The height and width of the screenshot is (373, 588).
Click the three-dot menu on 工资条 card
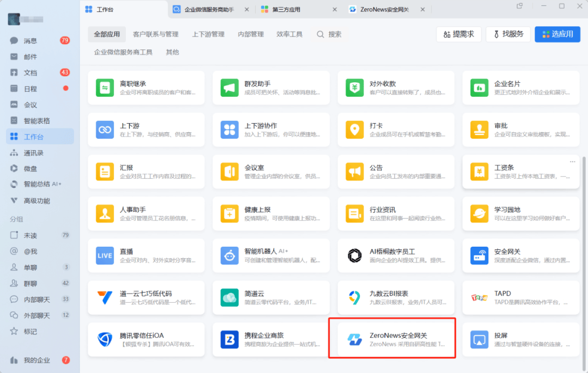click(572, 162)
